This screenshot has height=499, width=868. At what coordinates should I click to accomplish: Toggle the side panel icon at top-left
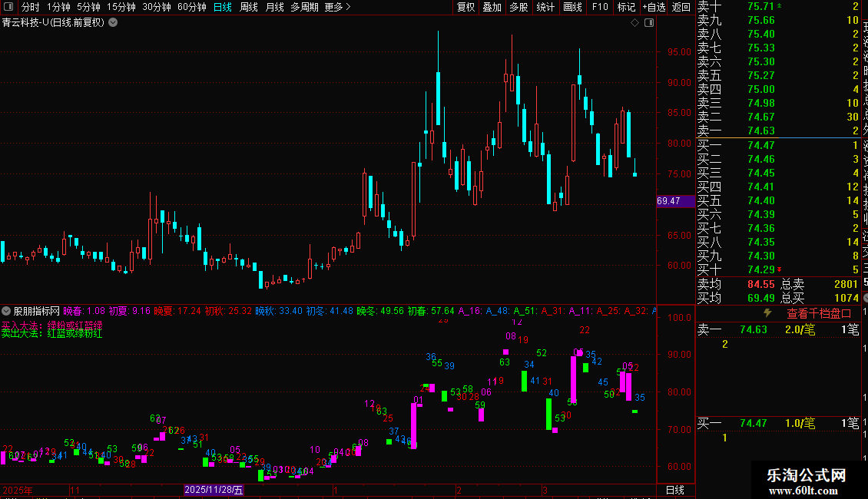click(x=8, y=7)
